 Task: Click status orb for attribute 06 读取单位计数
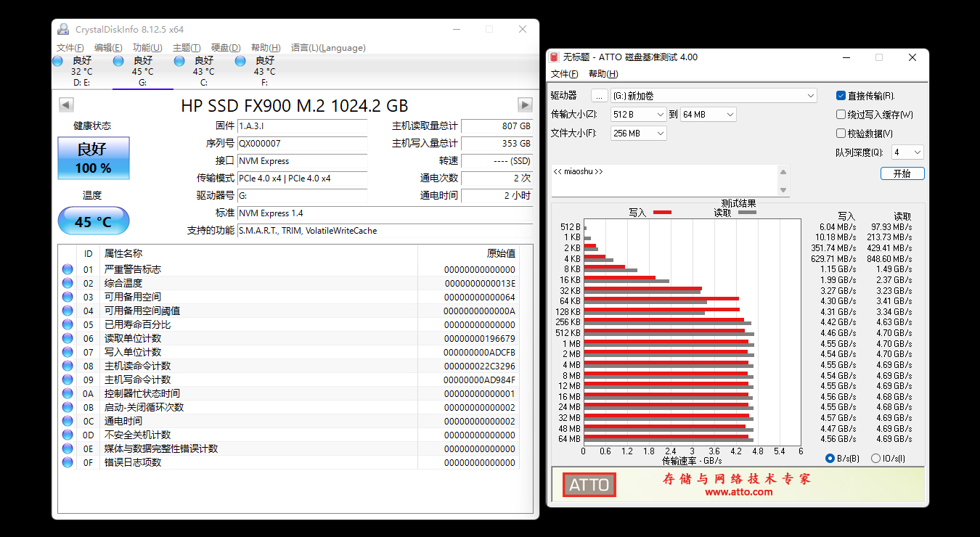pos(68,338)
